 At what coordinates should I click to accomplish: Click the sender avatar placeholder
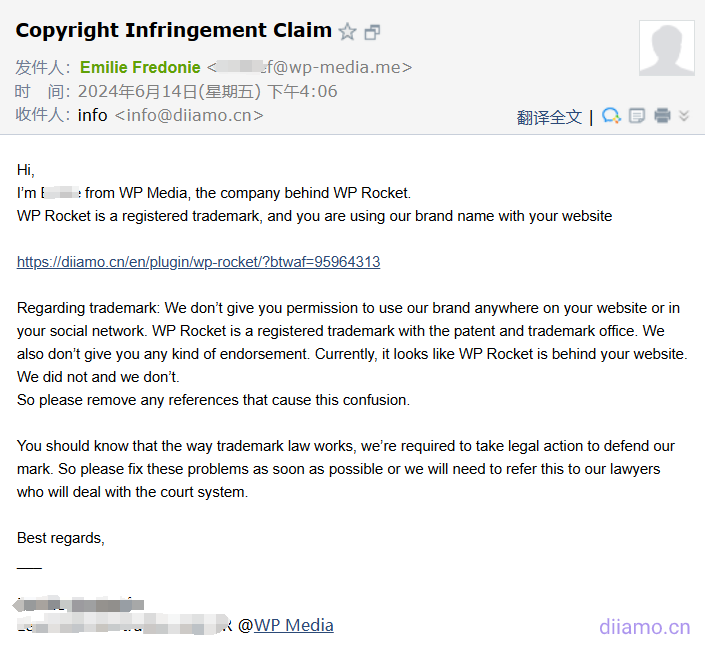coord(666,47)
